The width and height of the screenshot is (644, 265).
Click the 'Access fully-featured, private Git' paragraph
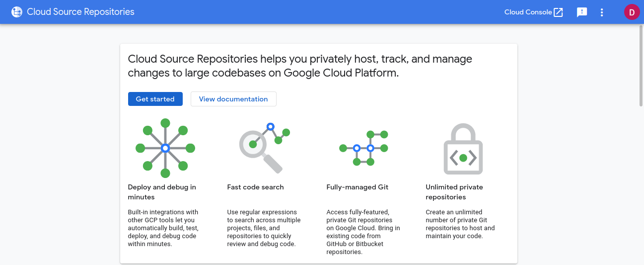pos(363,232)
